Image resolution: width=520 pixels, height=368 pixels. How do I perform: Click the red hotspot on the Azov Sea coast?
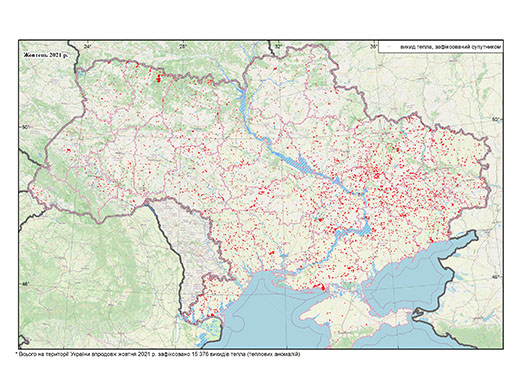coord(432,241)
